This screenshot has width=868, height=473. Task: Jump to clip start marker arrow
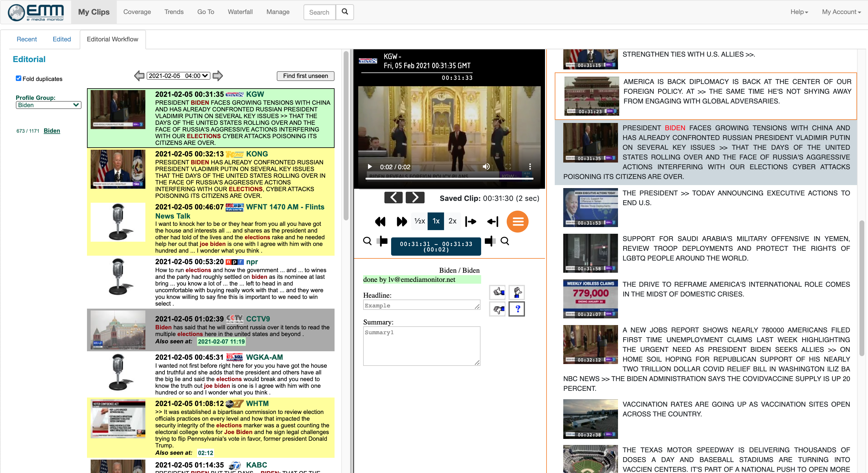471,222
